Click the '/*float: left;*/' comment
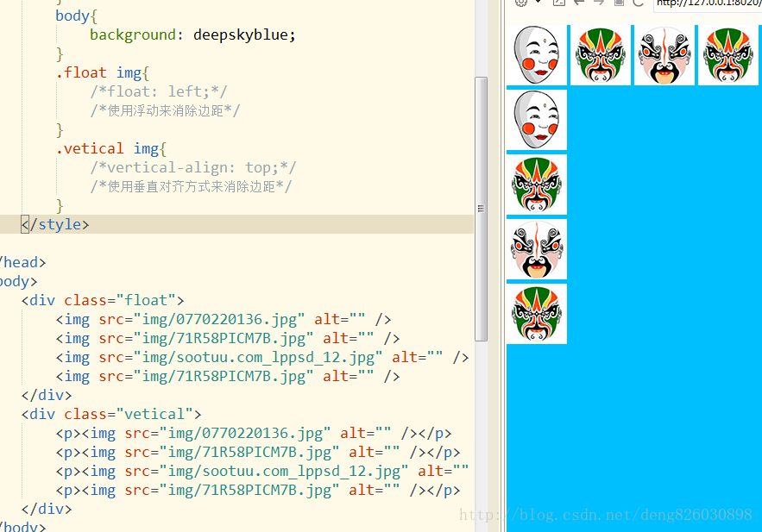Image resolution: width=762 pixels, height=532 pixels. pos(159,91)
